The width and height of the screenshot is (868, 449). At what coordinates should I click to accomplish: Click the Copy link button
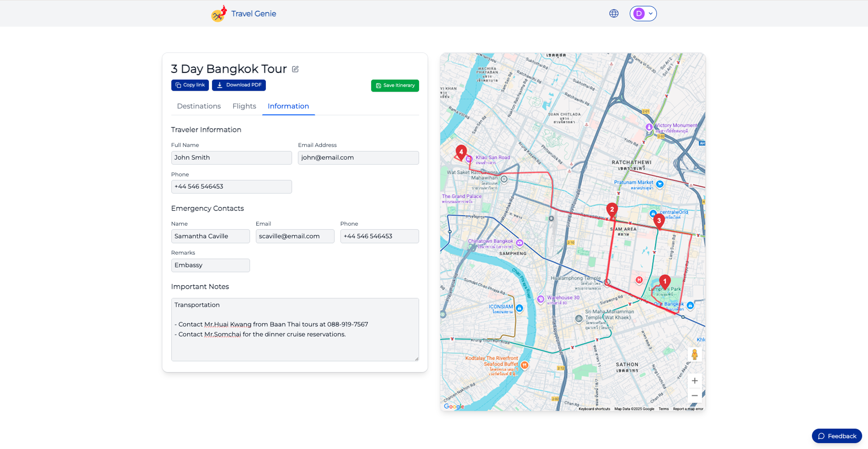pos(190,85)
